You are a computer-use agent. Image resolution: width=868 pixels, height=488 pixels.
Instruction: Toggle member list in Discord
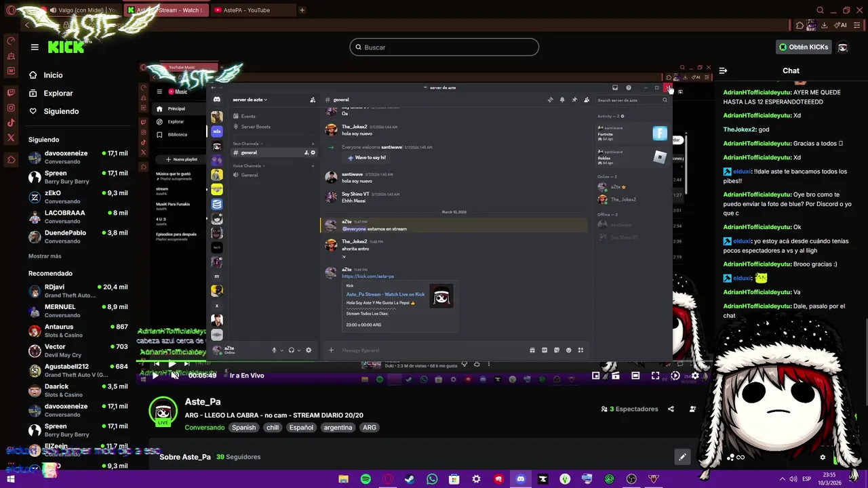[586, 100]
